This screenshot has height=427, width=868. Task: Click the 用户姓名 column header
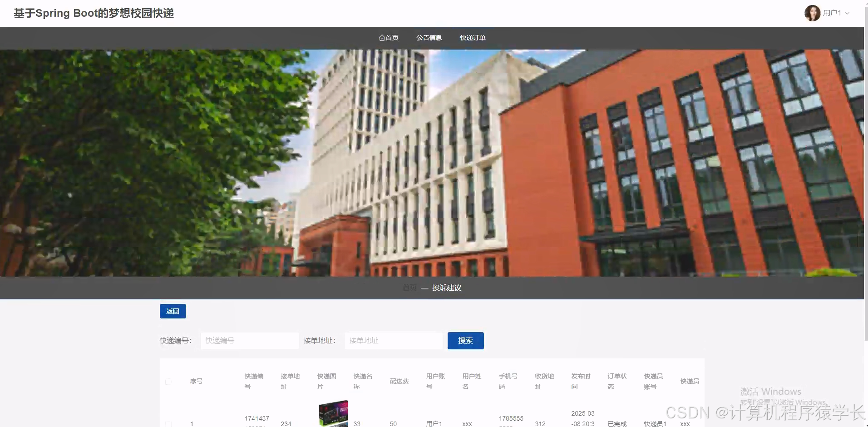point(472,381)
